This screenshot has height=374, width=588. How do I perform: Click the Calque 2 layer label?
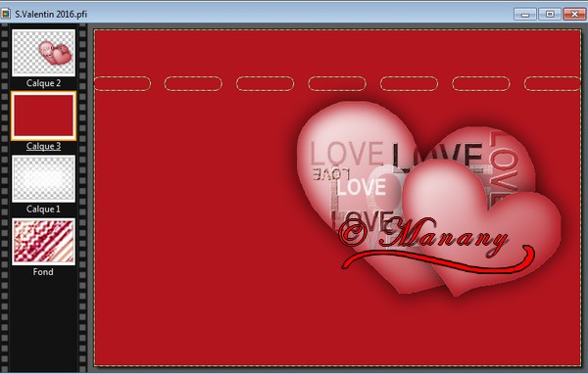(x=43, y=83)
